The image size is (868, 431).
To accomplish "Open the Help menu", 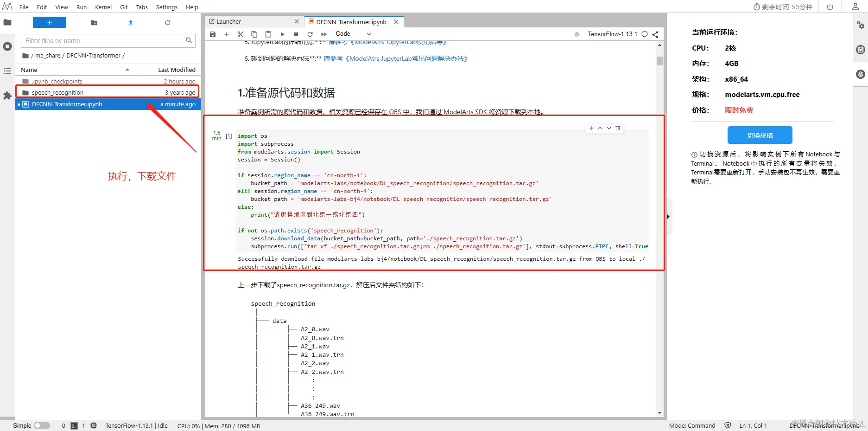I will 192,7.
